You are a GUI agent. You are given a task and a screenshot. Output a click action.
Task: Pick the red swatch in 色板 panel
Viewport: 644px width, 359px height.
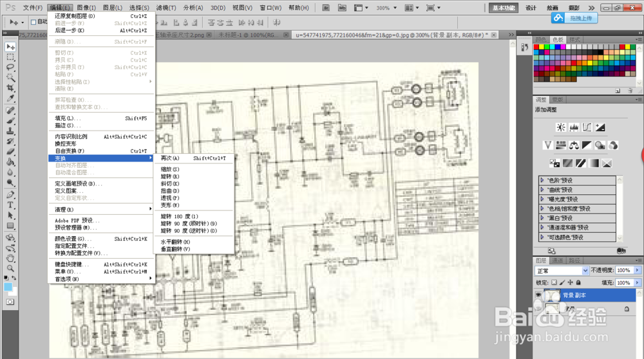[x=536, y=47]
